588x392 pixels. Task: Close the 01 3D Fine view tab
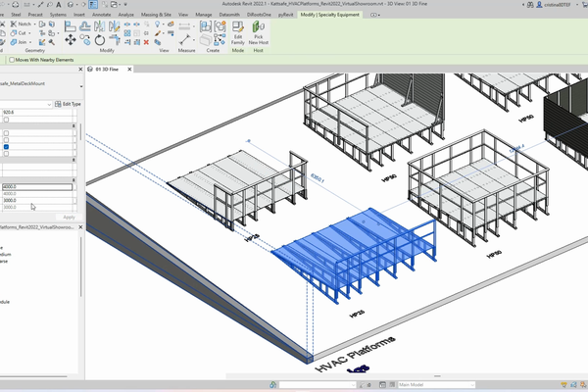click(x=129, y=69)
